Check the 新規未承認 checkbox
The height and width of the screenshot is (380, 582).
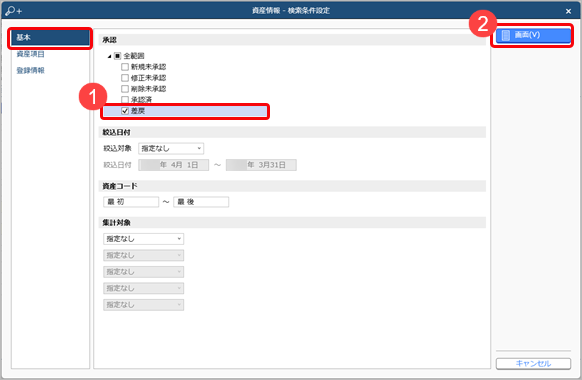pos(125,67)
